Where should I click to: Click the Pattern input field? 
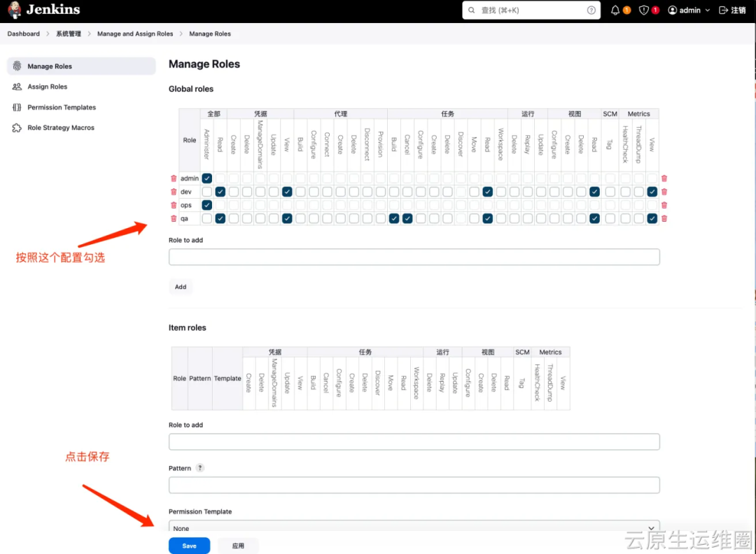pos(414,485)
